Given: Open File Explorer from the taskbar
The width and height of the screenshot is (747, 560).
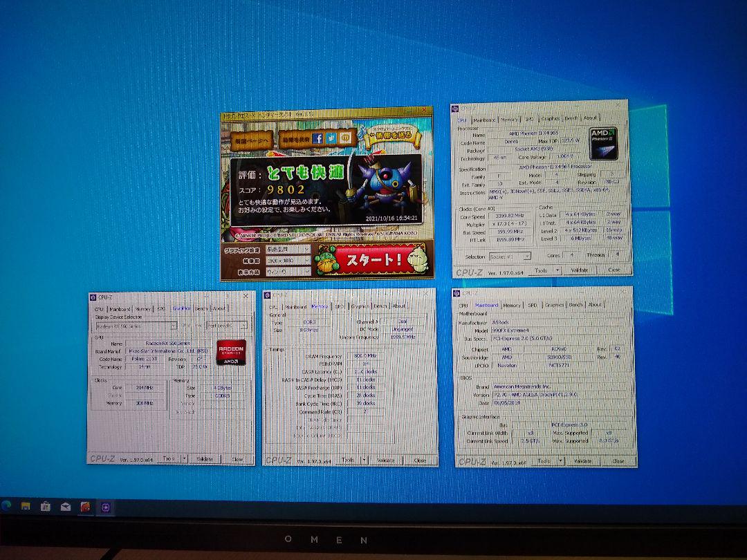Looking at the screenshot, I should point(26,506).
